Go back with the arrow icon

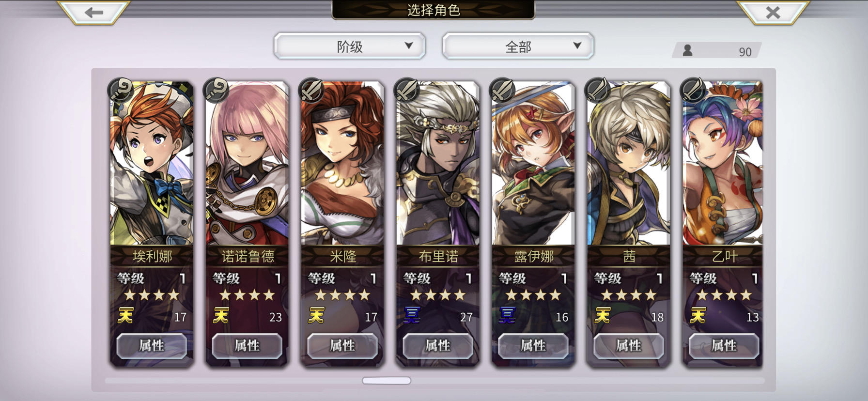click(x=93, y=12)
